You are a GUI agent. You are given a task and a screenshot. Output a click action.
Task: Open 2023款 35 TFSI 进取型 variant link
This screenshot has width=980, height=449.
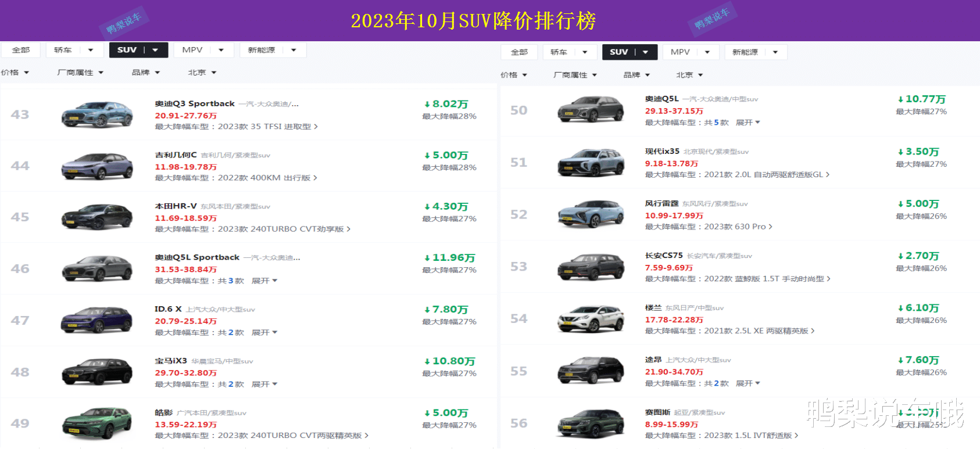tap(268, 127)
